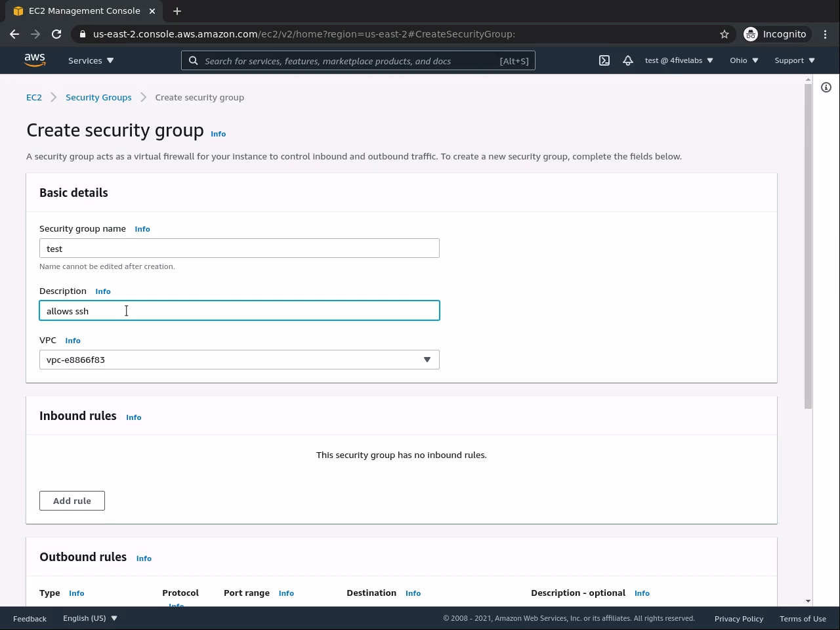This screenshot has height=630, width=840.
Task: Expand the test @ 4fivelabs account menu
Action: pos(679,60)
